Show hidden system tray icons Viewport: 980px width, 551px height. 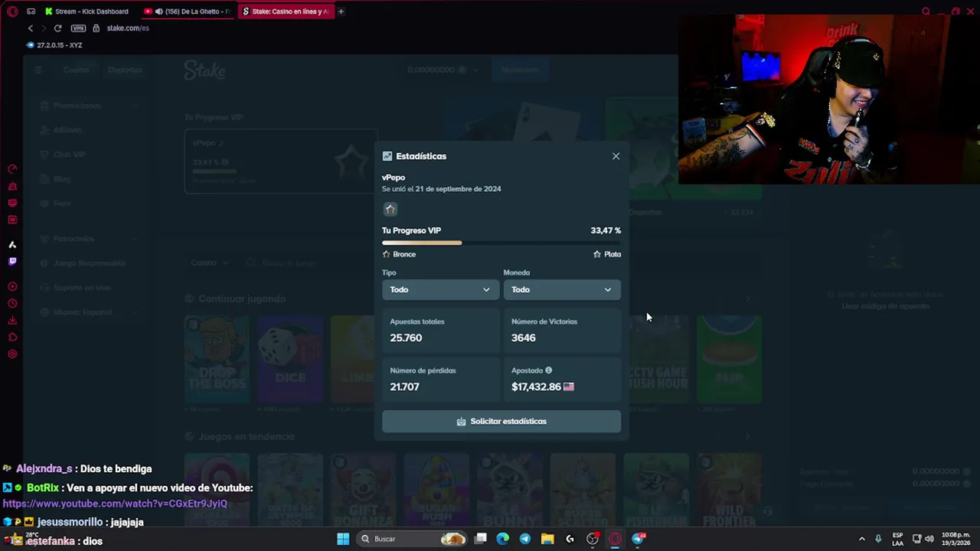861,539
